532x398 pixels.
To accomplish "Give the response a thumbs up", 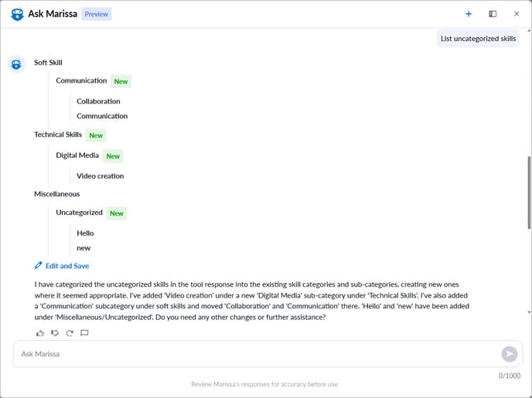I will pos(40,333).
